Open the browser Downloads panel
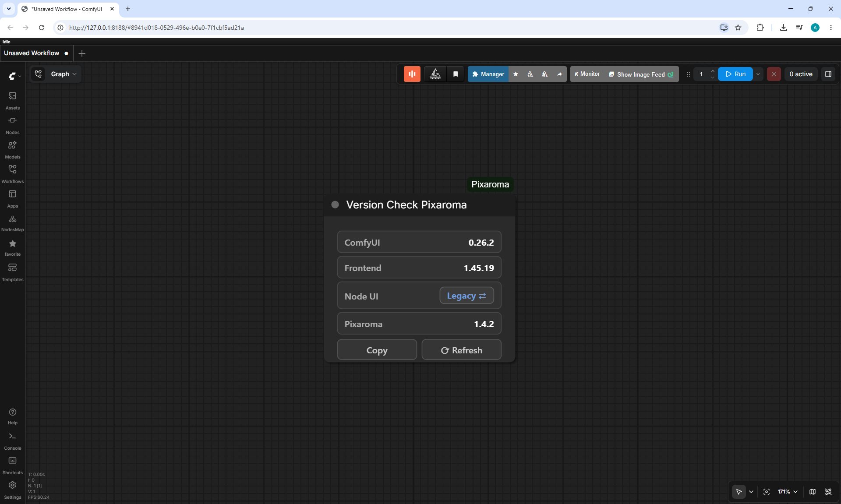Image resolution: width=841 pixels, height=504 pixels. 784,28
